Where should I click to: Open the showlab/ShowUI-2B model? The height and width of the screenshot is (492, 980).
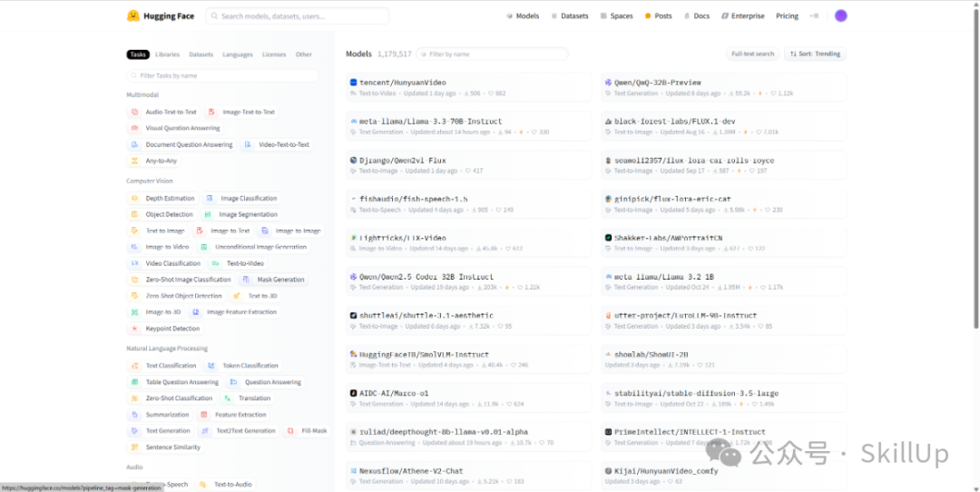[x=724, y=359]
